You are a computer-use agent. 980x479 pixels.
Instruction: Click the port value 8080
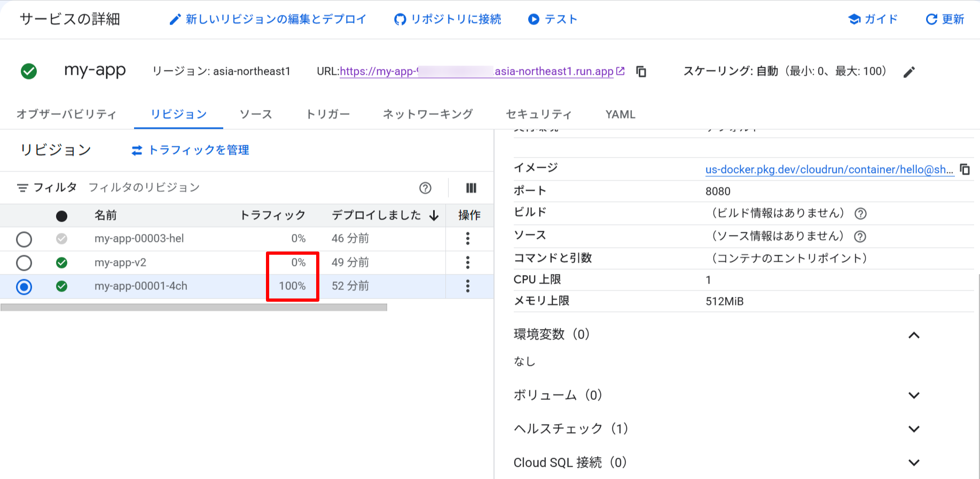tap(718, 191)
